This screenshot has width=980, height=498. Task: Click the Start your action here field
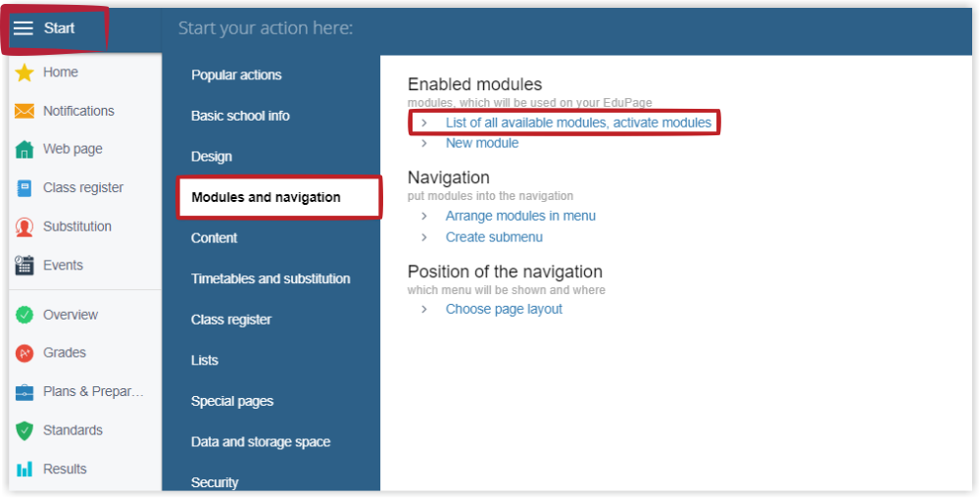265,28
